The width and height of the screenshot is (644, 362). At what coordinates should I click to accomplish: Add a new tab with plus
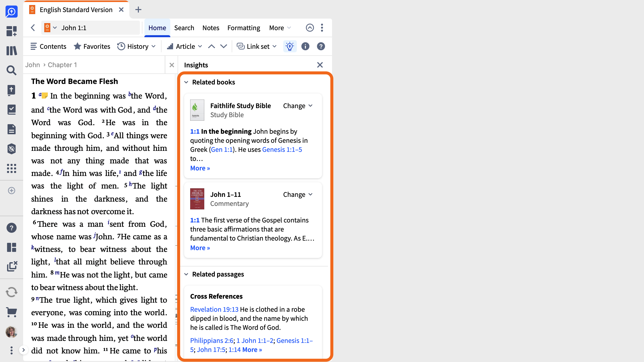(138, 10)
